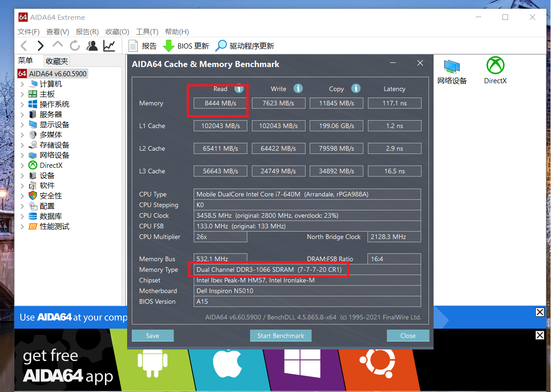Expand the 主板 tree node
Viewport: 551px width, 392px height.
pos(22,94)
